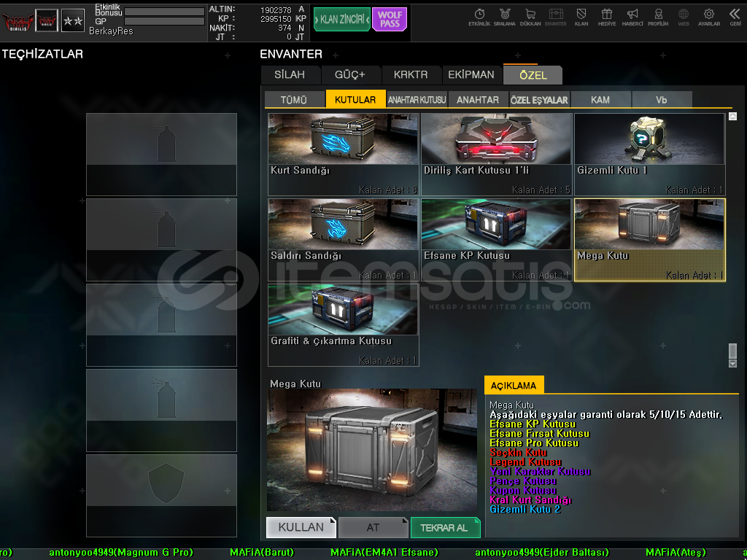Click the Wolf Pass button

click(x=390, y=19)
